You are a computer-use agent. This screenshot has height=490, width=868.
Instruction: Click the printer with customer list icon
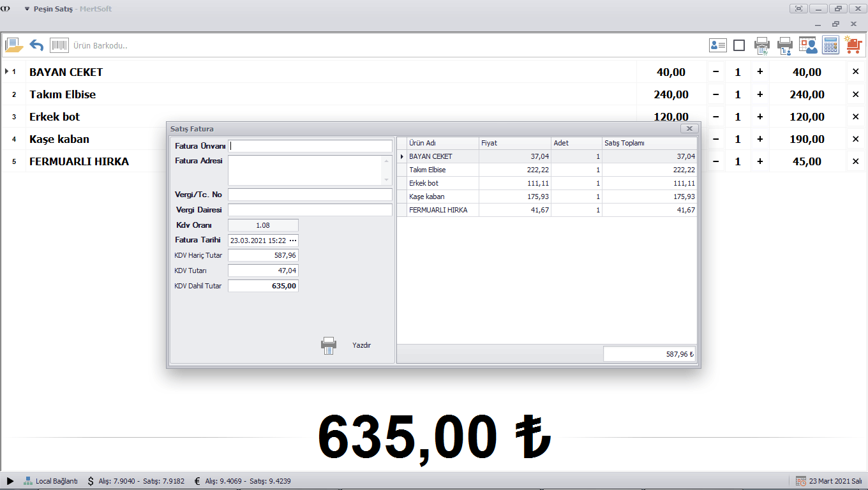click(x=784, y=45)
